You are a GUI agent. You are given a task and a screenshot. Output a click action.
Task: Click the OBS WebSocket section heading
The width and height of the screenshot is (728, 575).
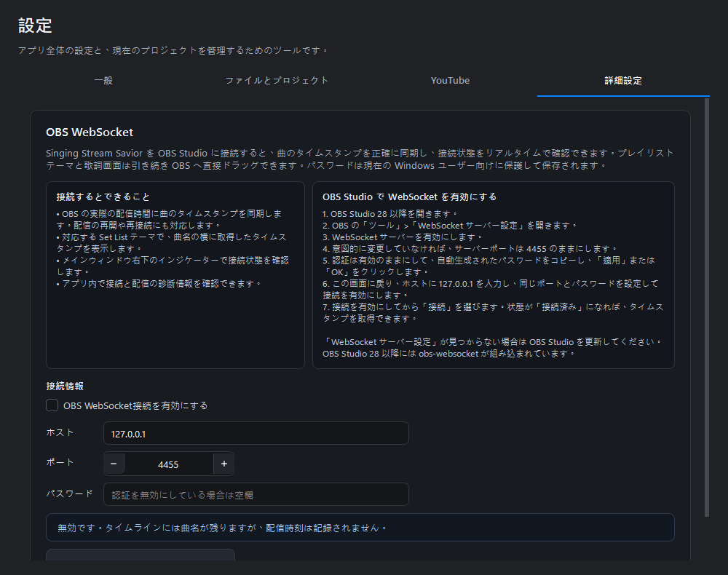coord(90,132)
